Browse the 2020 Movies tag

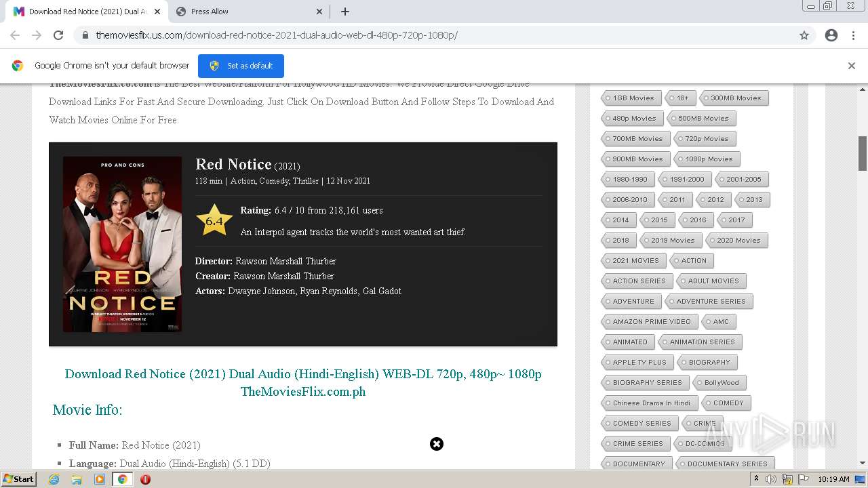click(736, 241)
